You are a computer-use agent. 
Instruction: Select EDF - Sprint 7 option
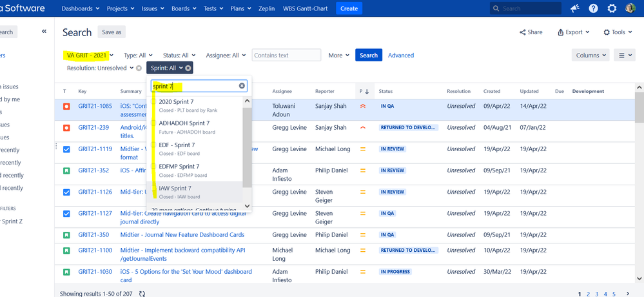coord(177,145)
